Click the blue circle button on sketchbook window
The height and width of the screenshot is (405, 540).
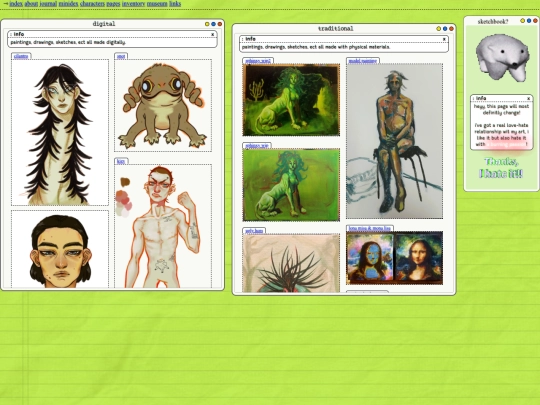(x=529, y=21)
